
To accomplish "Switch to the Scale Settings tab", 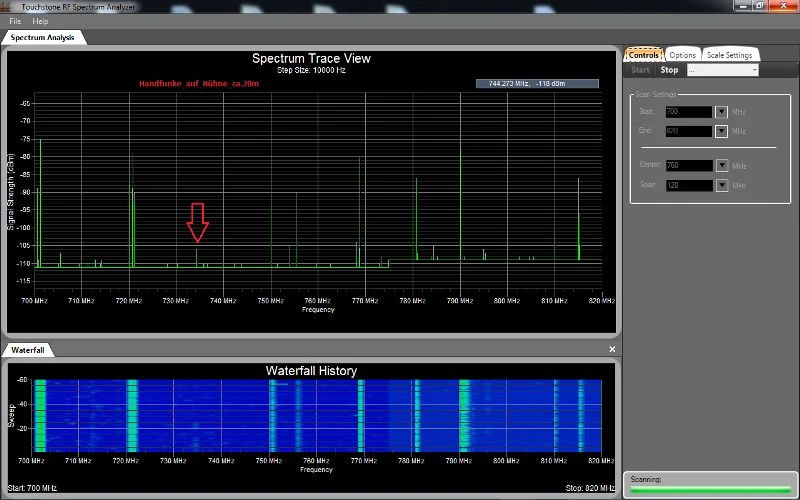I will 729,55.
